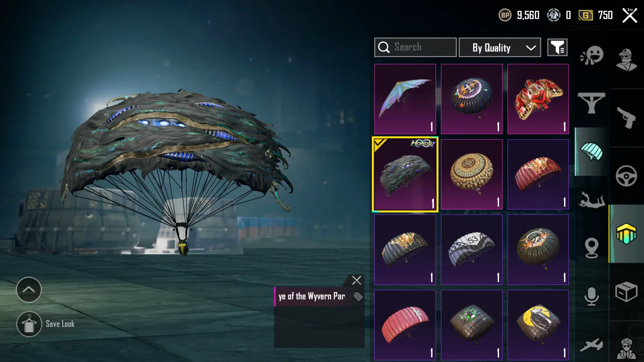Open the map pin marker category
644x362 pixels.
click(592, 248)
